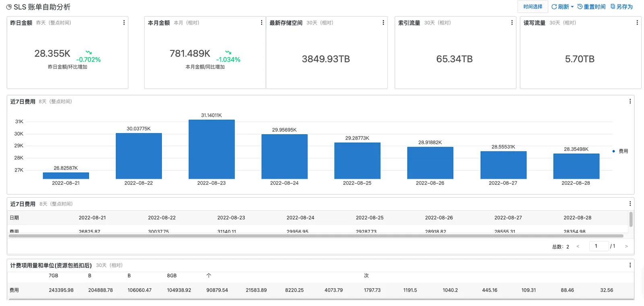Click the 2022-08-25 table header cell
This screenshot has height=306, width=644.
(369, 218)
